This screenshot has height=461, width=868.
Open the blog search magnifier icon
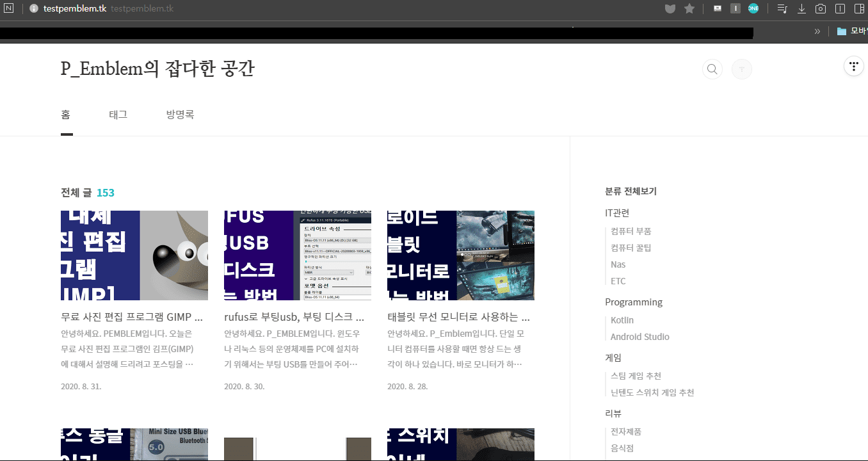(712, 69)
